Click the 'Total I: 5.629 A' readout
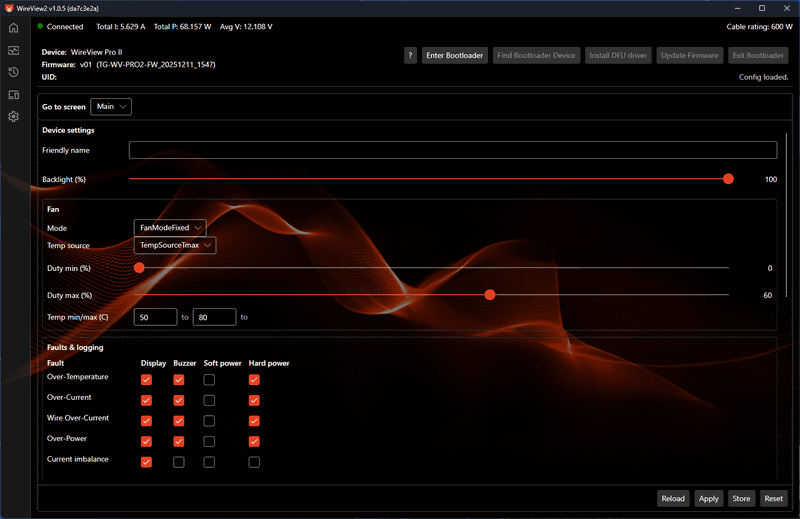800x519 pixels. (x=120, y=27)
